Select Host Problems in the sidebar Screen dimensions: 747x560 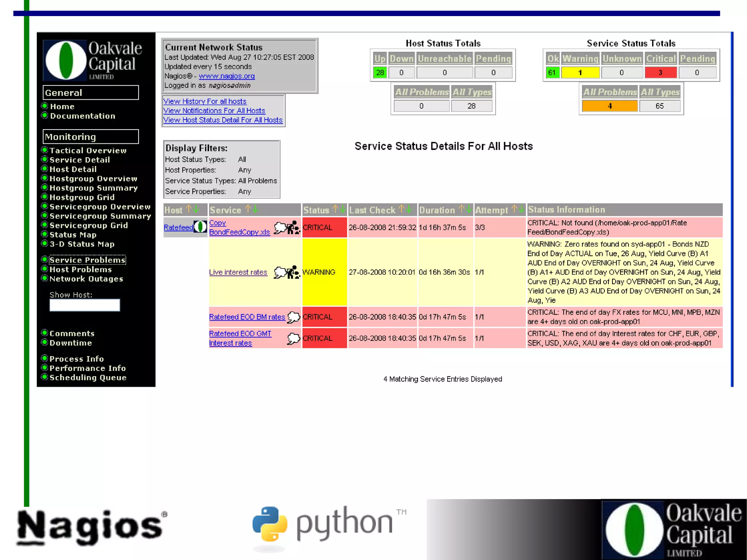(x=81, y=269)
